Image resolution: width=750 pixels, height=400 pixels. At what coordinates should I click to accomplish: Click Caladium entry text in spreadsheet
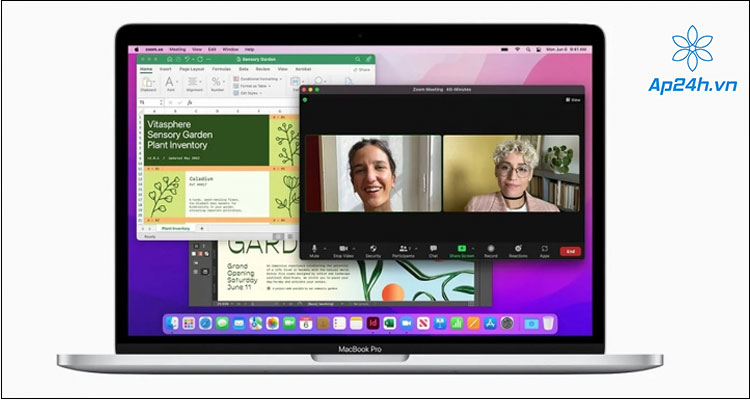tap(201, 179)
